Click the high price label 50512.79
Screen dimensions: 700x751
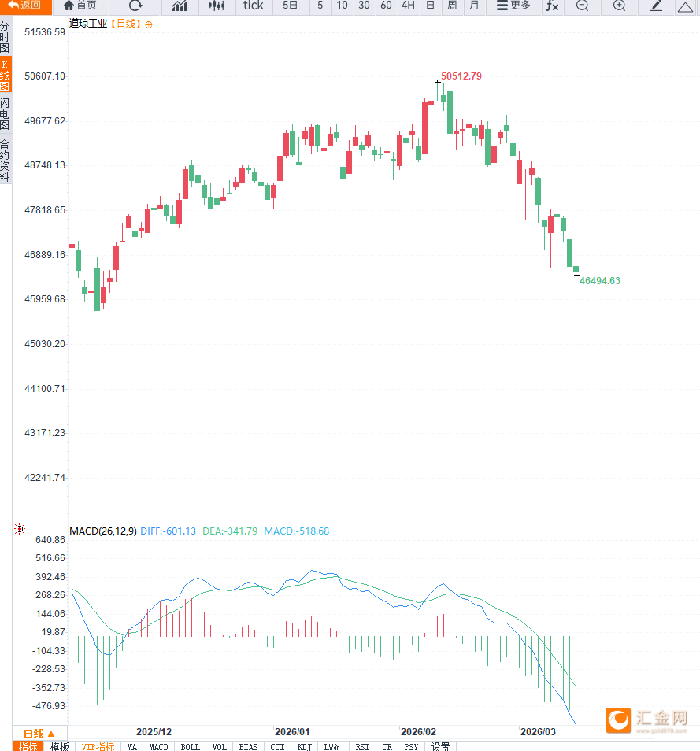click(461, 76)
